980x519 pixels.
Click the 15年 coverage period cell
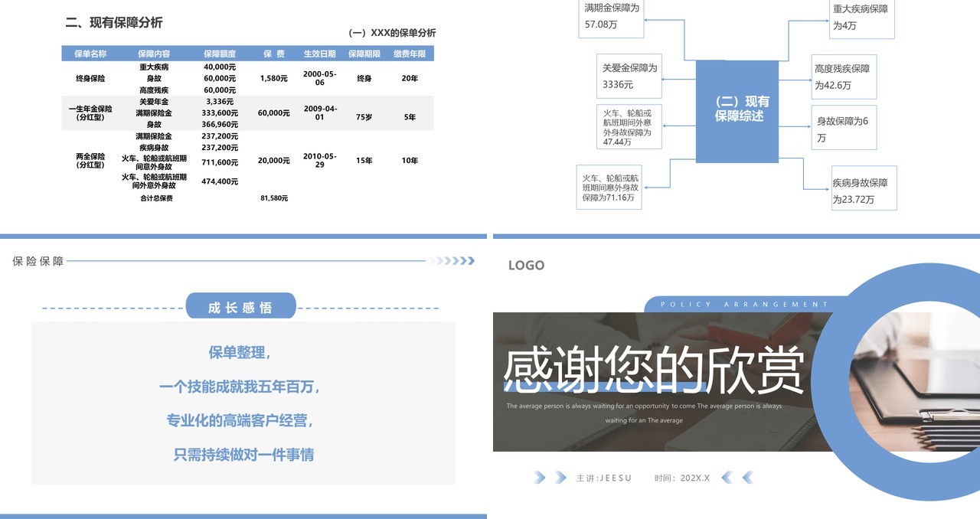[364, 160]
